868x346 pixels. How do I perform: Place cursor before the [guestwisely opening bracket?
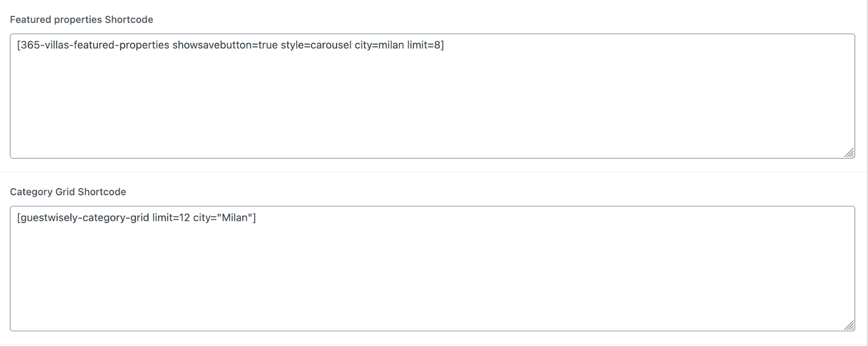(17, 217)
